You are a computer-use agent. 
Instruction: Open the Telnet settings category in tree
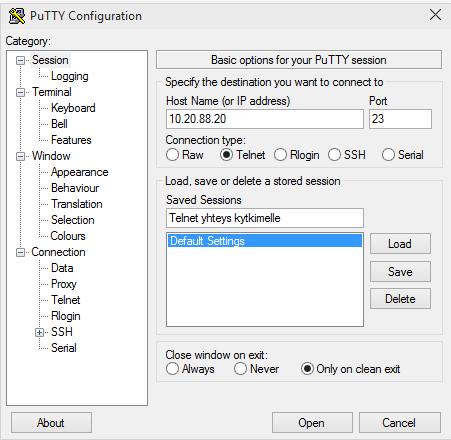(x=66, y=300)
